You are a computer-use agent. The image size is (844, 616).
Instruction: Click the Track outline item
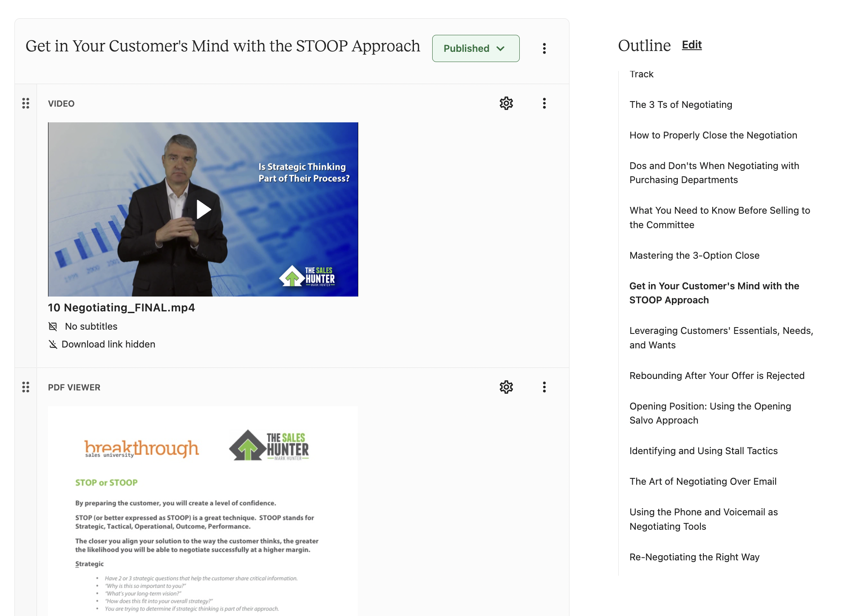(x=641, y=74)
